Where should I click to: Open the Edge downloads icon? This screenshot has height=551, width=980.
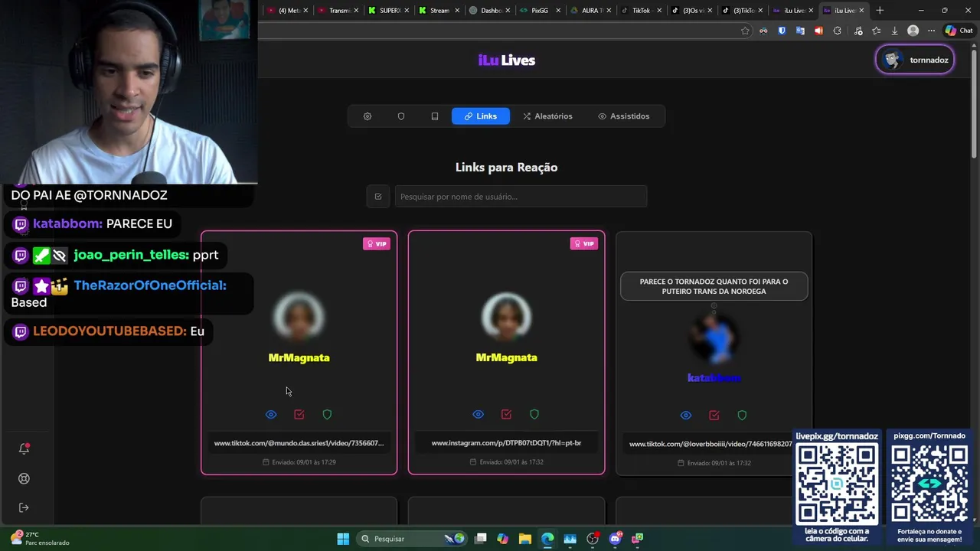[894, 31]
